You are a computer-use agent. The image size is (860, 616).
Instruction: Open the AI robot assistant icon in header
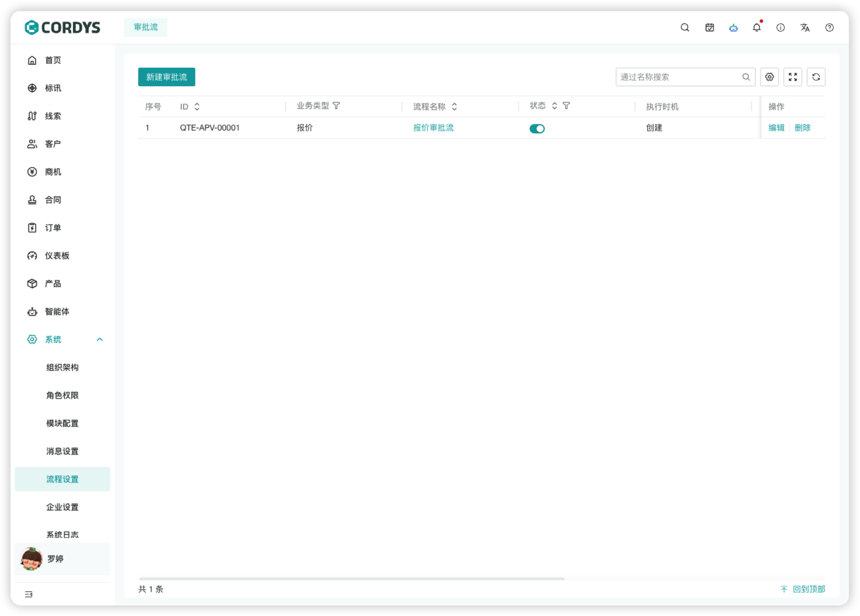(x=733, y=27)
